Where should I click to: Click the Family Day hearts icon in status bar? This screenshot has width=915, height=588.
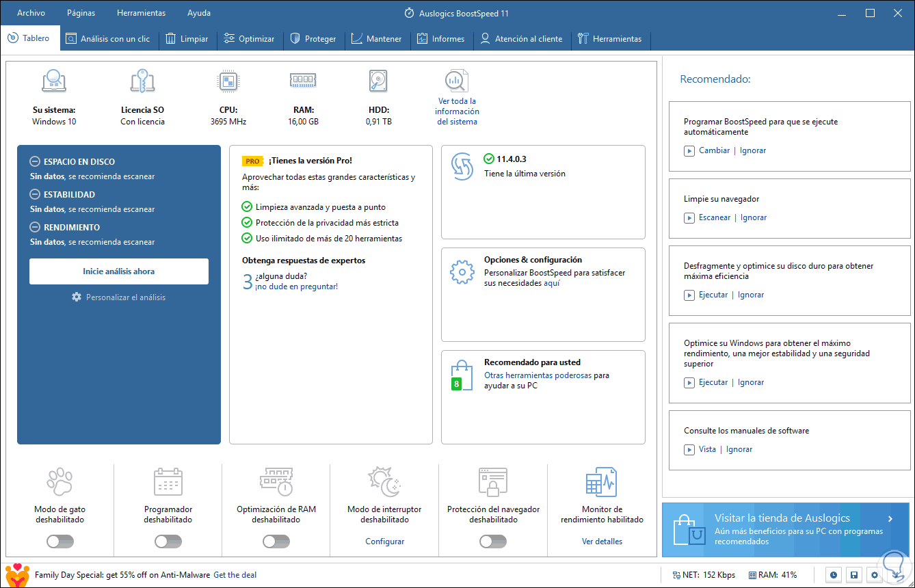16,574
